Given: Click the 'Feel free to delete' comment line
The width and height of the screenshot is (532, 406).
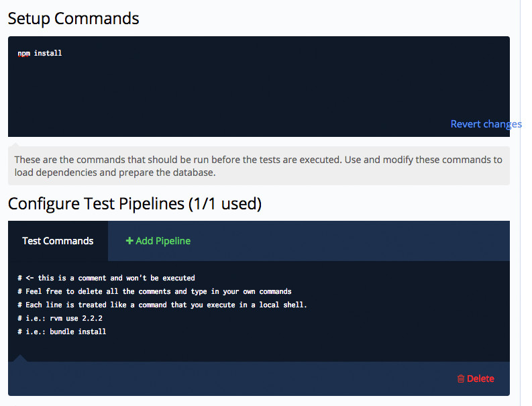Looking at the screenshot, I should (x=154, y=291).
